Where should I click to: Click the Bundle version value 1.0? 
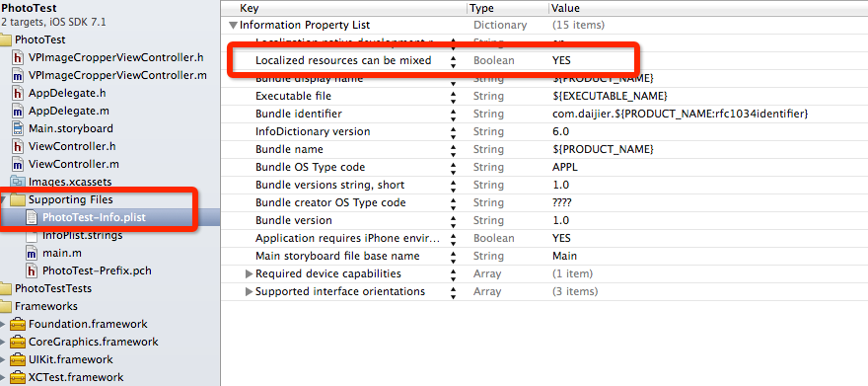click(561, 220)
